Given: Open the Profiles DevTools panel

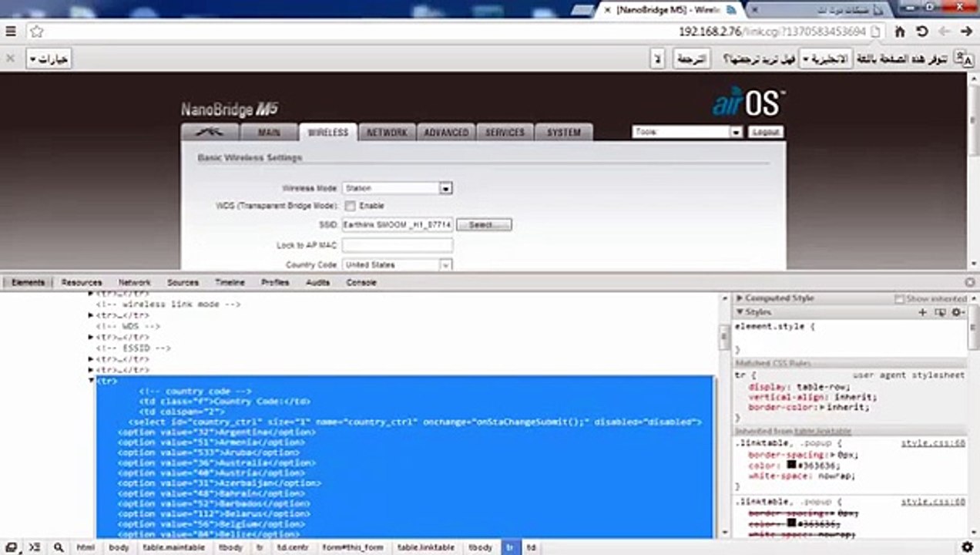Looking at the screenshot, I should (275, 282).
